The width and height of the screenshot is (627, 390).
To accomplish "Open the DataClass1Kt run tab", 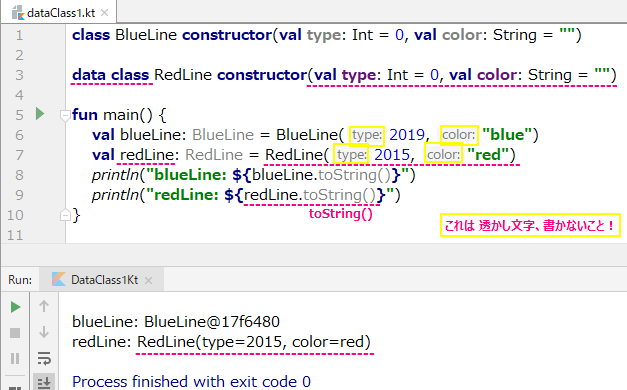I will tap(102, 280).
